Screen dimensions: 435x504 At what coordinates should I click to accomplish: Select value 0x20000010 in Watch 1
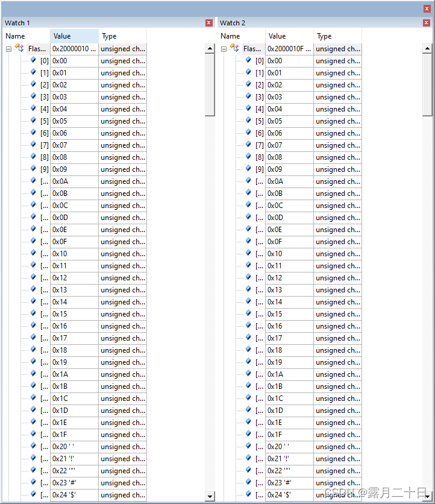(x=74, y=49)
